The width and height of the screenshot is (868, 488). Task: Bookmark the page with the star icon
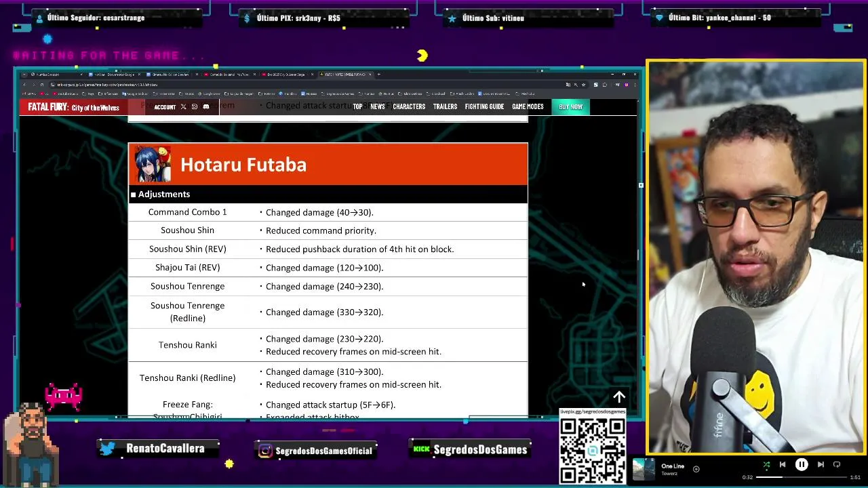tap(583, 85)
